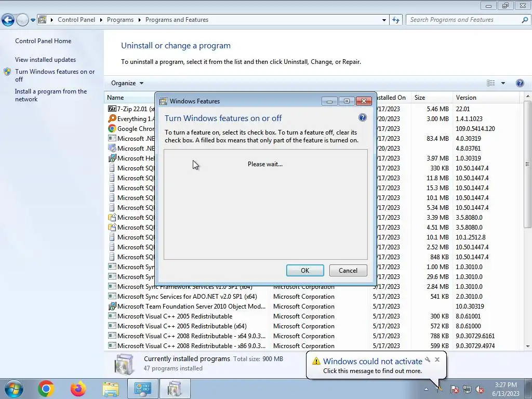Screen dimensions: 532x399
Task: Click the muted volume tray icon
Action: tap(480, 389)
